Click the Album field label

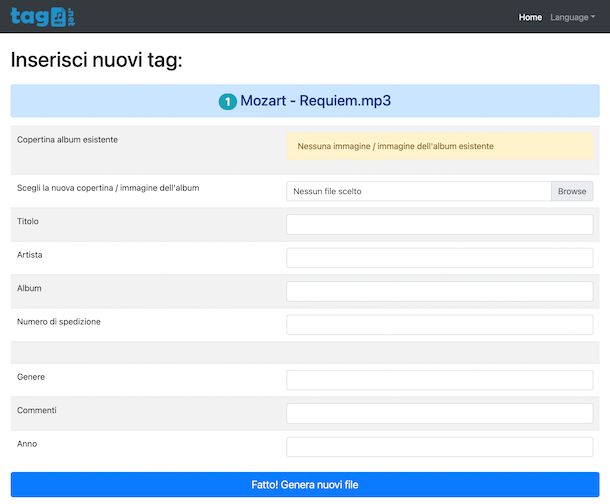[x=29, y=288]
